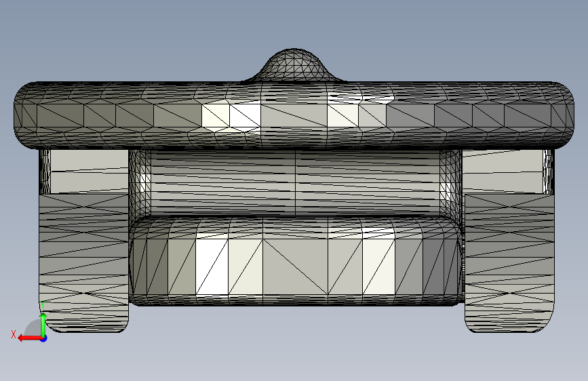Screen dimensions: 588x381
Task: Select the long rounded top bar of the model
Action: 294,115
